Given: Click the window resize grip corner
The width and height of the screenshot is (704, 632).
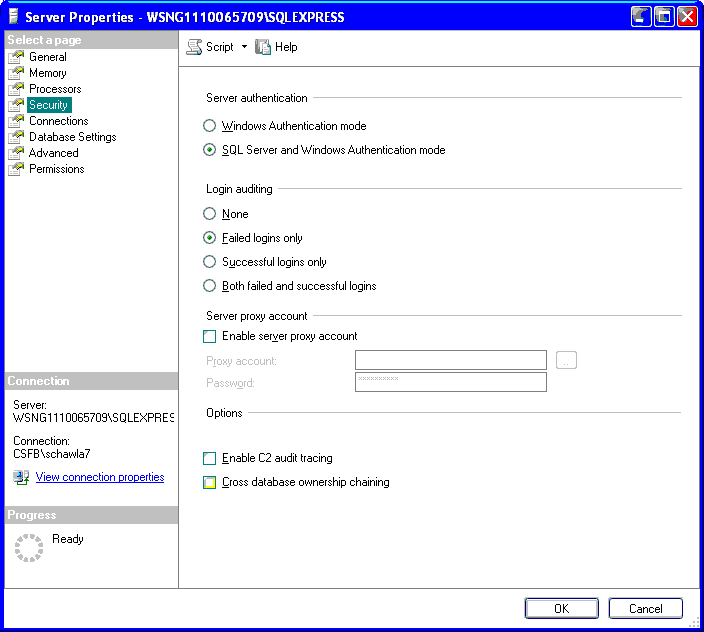Looking at the screenshot, I should point(694,622).
